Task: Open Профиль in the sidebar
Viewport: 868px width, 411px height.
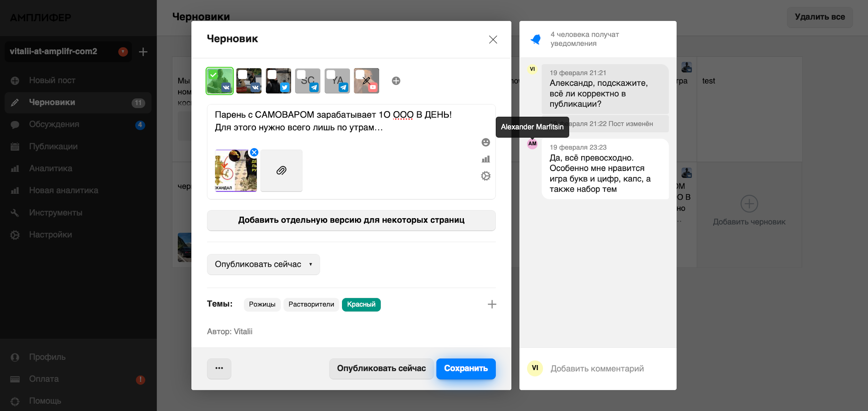Action: point(78,357)
